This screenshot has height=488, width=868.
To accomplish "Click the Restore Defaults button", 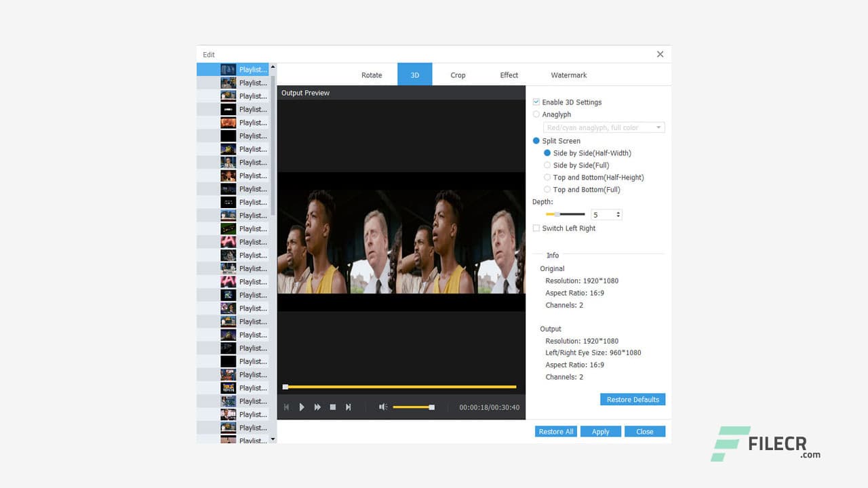I will (632, 399).
